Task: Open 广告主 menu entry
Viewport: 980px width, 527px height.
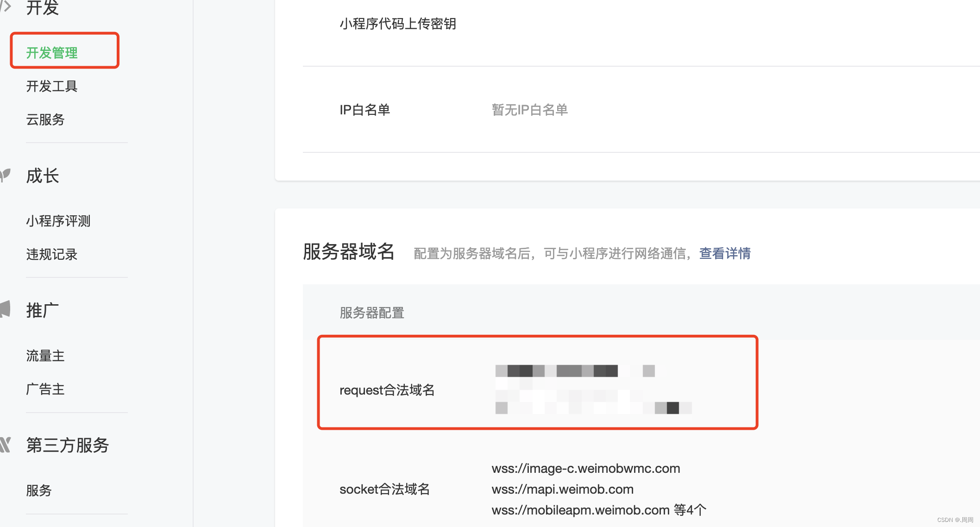Action: (45, 389)
